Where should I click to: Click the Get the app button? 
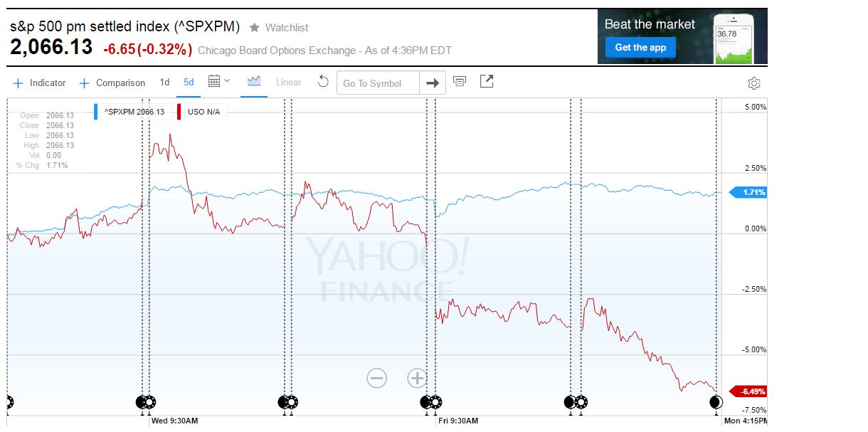click(640, 48)
